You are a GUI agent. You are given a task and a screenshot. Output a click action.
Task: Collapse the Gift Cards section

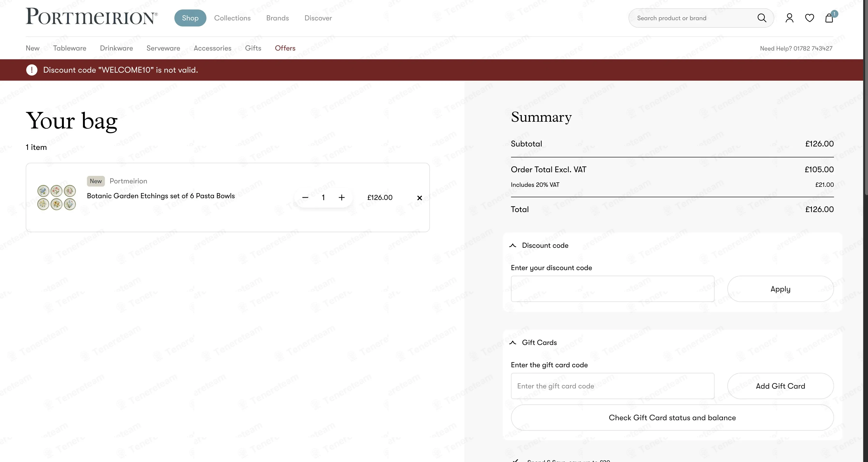(x=512, y=342)
